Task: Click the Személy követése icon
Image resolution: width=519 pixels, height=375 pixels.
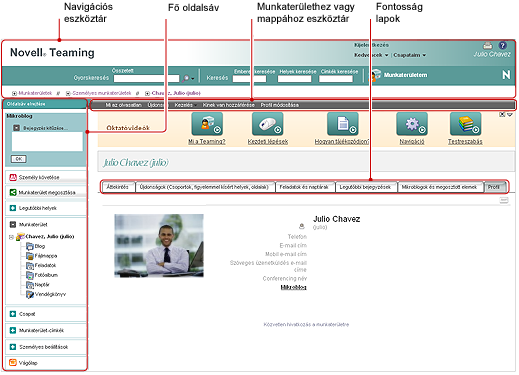Action: coord(13,177)
